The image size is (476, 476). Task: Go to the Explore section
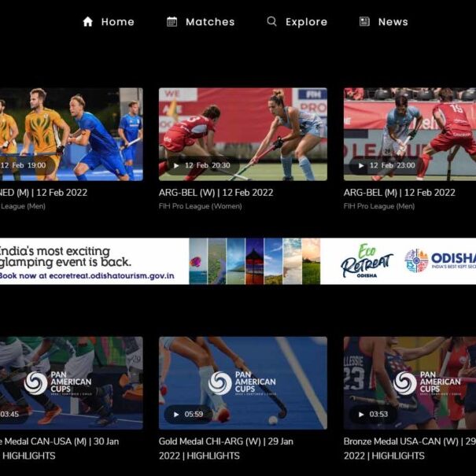pyautogui.click(x=297, y=21)
